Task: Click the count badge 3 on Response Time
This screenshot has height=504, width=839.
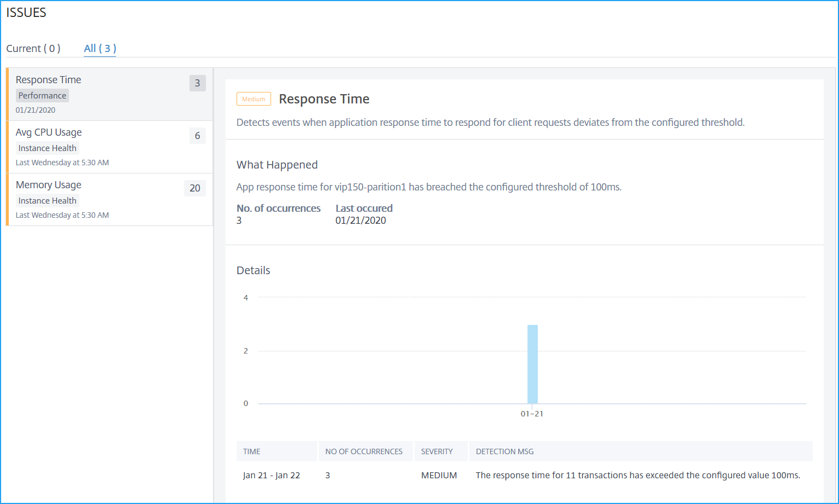Action: click(198, 83)
